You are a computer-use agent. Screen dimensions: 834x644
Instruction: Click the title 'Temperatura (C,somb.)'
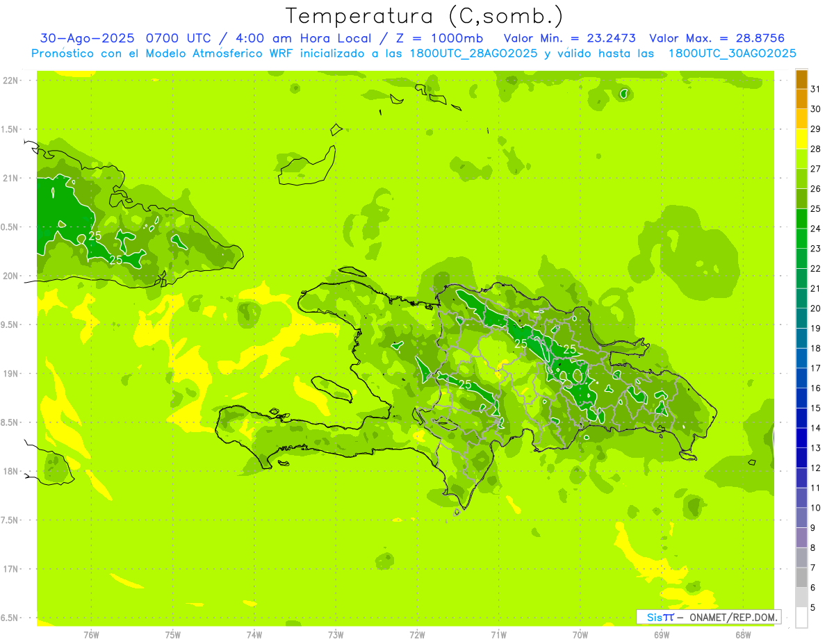tap(424, 16)
